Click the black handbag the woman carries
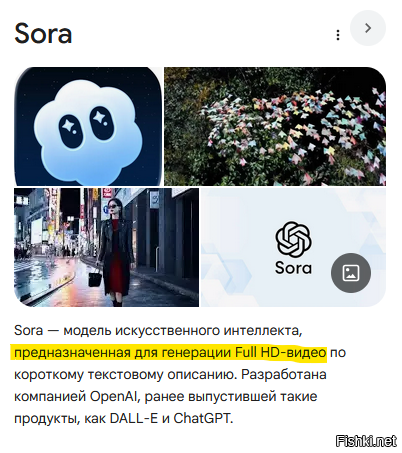Viewport: 402px width, 453px height. (x=95, y=278)
